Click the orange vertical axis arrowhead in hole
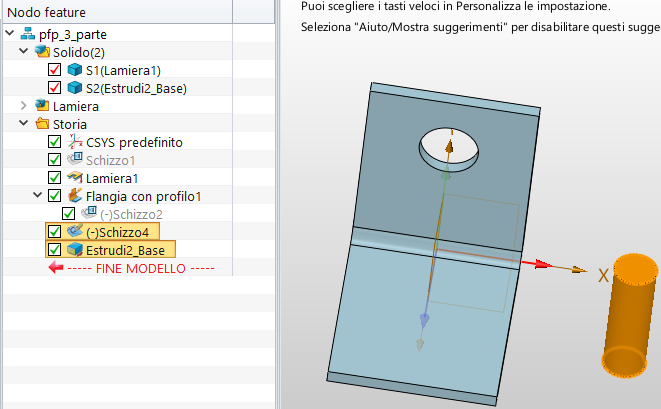Image resolution: width=661 pixels, height=409 pixels. tap(450, 147)
